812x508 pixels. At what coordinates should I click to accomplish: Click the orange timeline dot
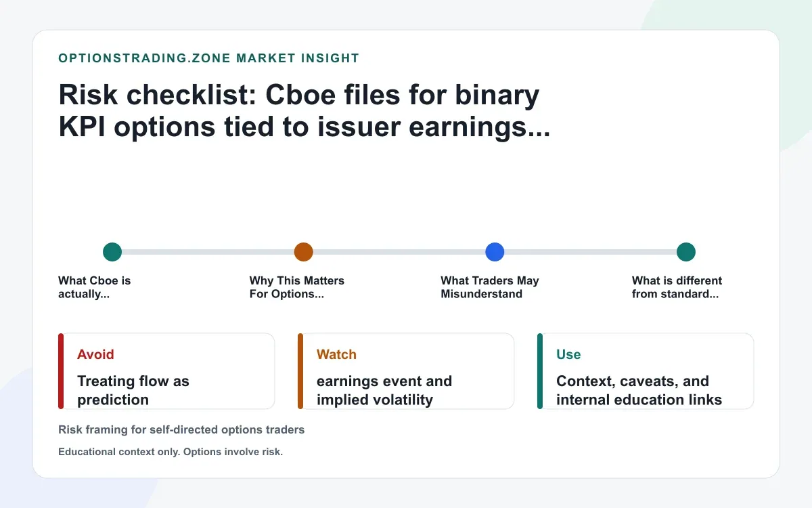click(304, 252)
